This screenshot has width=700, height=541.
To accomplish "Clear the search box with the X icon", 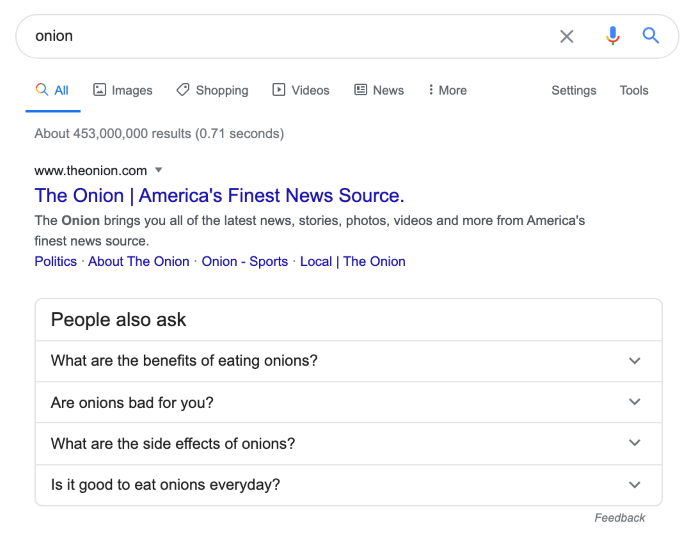I will click(x=567, y=36).
